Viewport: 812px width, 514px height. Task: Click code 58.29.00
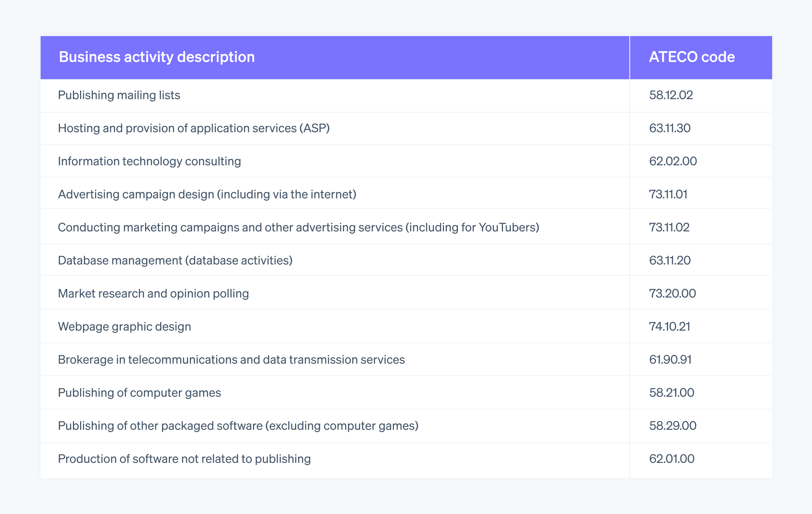pyautogui.click(x=673, y=426)
